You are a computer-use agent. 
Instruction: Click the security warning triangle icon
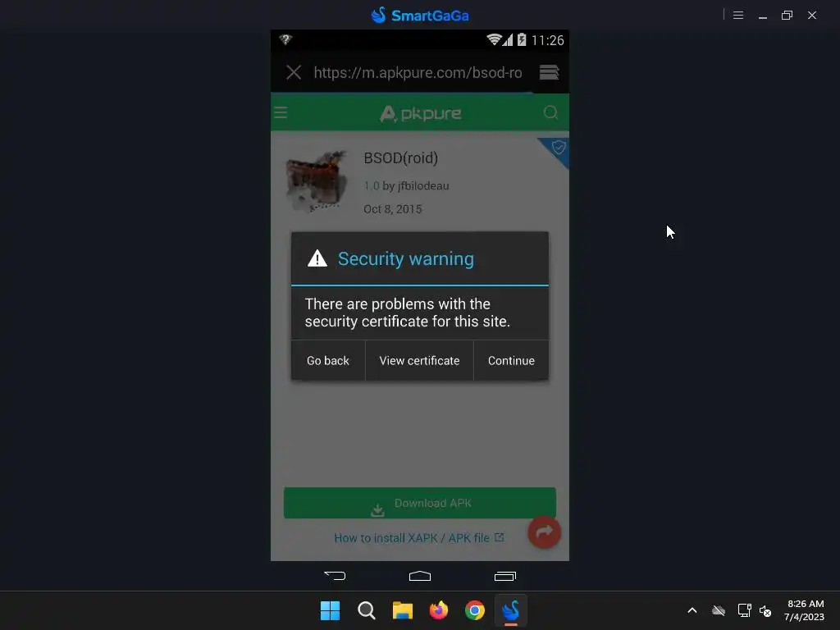pyautogui.click(x=317, y=258)
